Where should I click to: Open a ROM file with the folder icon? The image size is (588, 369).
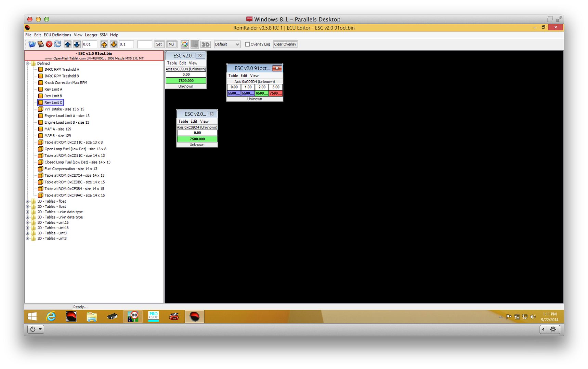(x=32, y=44)
